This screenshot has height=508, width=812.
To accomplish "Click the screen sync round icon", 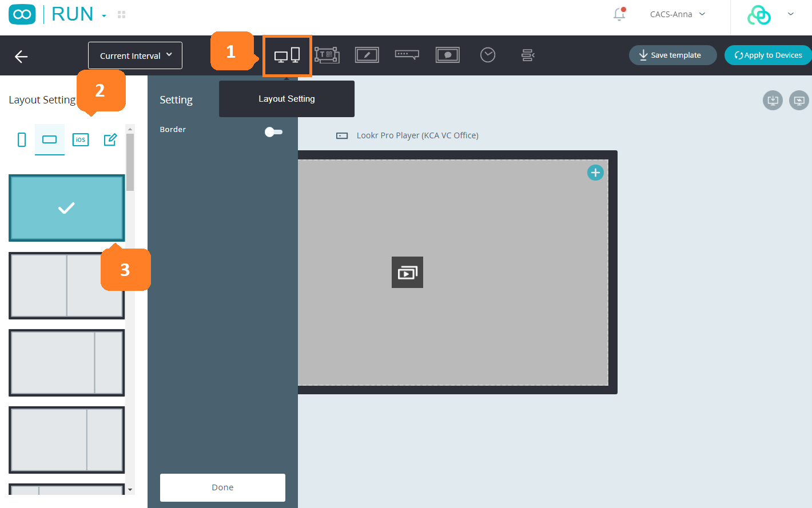I will point(799,101).
